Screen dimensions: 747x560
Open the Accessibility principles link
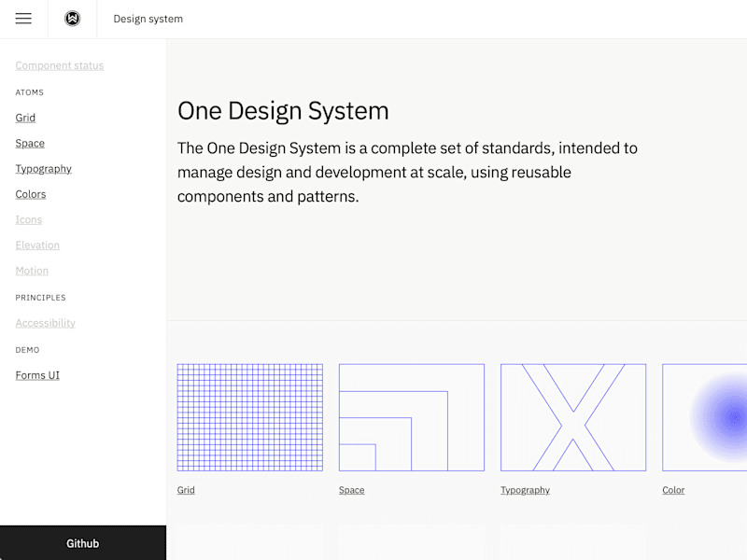click(45, 323)
